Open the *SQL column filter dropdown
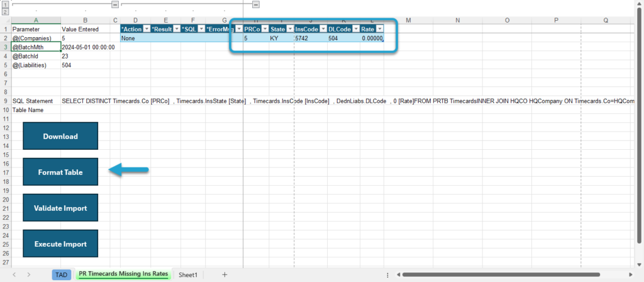Viewport: 644px width, 282px height. 201,29
